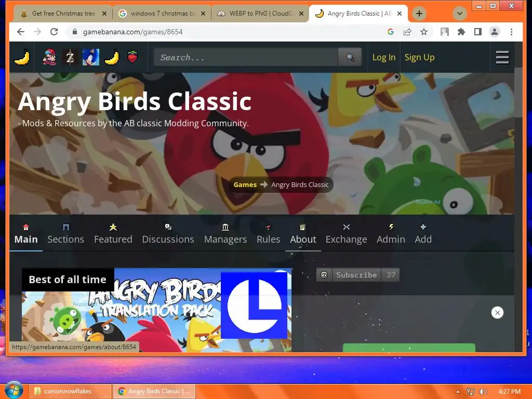Open the Exchange tab
This screenshot has height=399, width=532.
point(347,234)
